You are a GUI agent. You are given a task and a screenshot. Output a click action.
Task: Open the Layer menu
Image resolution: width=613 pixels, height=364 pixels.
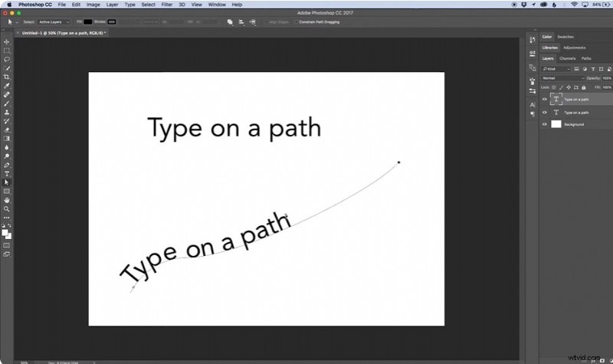[112, 5]
